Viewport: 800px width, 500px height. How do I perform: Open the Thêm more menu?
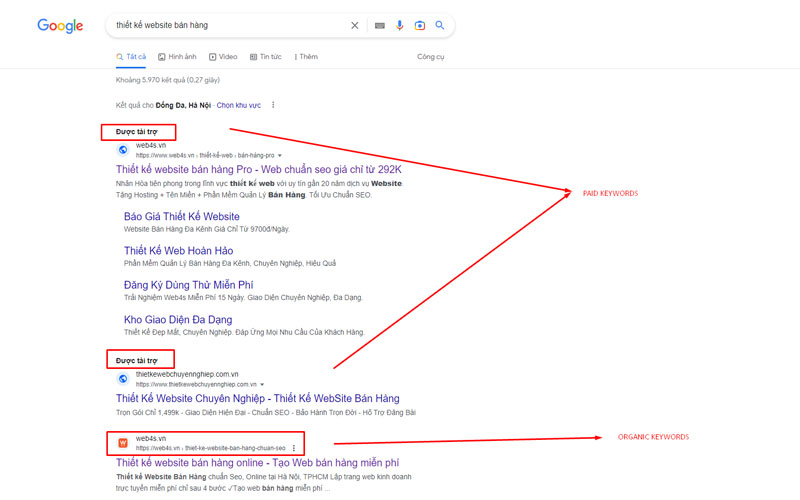pos(306,57)
